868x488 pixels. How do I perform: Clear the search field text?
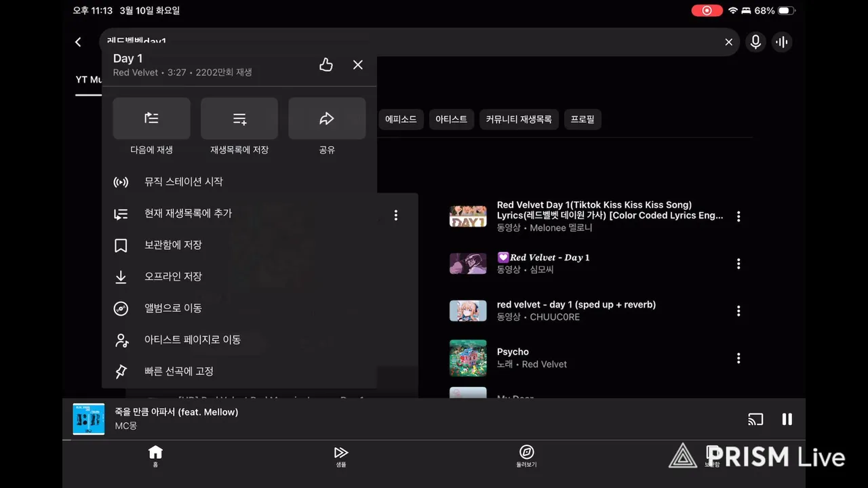(729, 42)
